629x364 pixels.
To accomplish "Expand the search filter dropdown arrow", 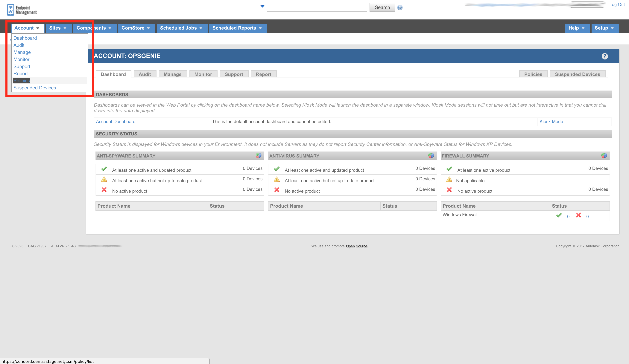I will tap(262, 7).
